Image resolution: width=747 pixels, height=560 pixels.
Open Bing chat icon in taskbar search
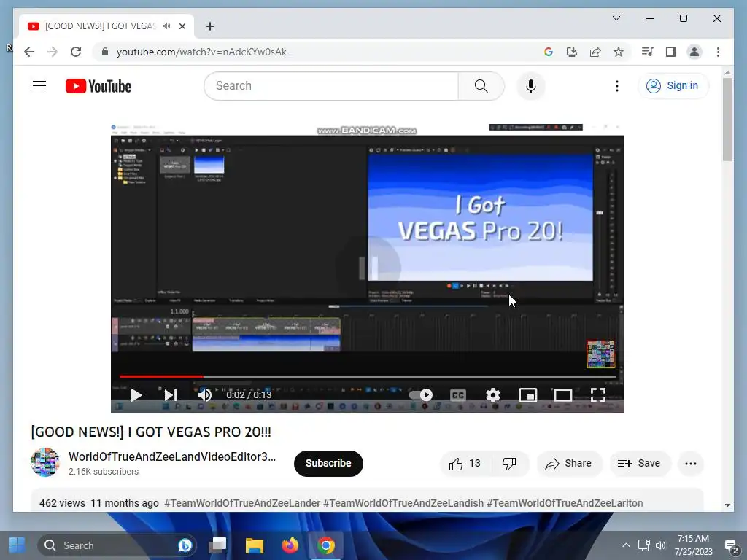tap(185, 545)
